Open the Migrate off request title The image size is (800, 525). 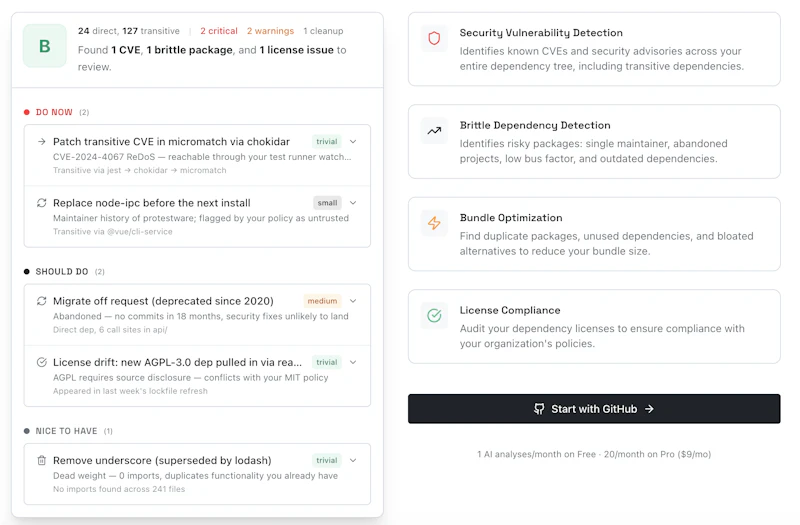163,301
